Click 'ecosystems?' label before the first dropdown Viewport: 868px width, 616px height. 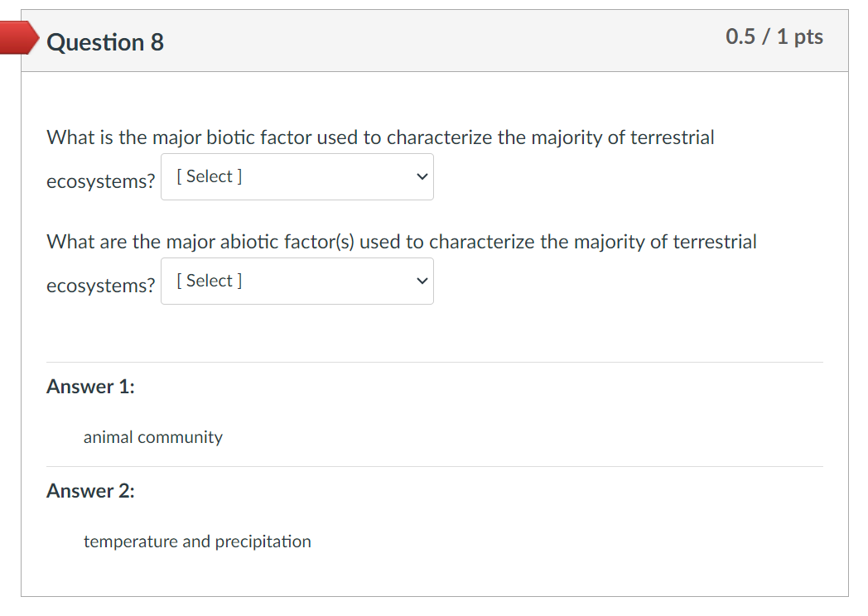coord(100,181)
